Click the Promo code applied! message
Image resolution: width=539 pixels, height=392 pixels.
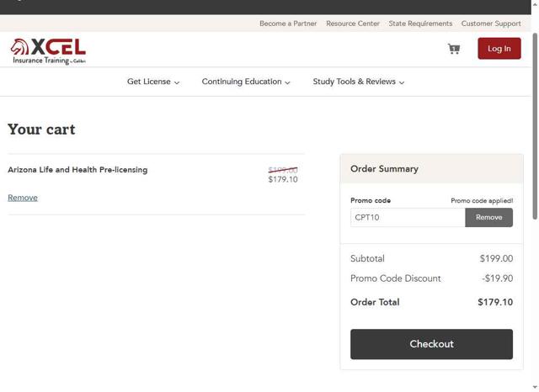coord(482,200)
